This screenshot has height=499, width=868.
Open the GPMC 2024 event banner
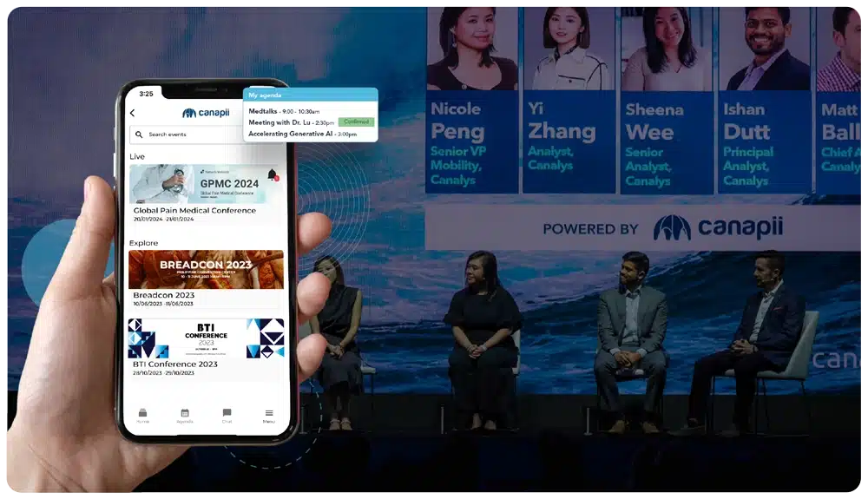point(206,184)
